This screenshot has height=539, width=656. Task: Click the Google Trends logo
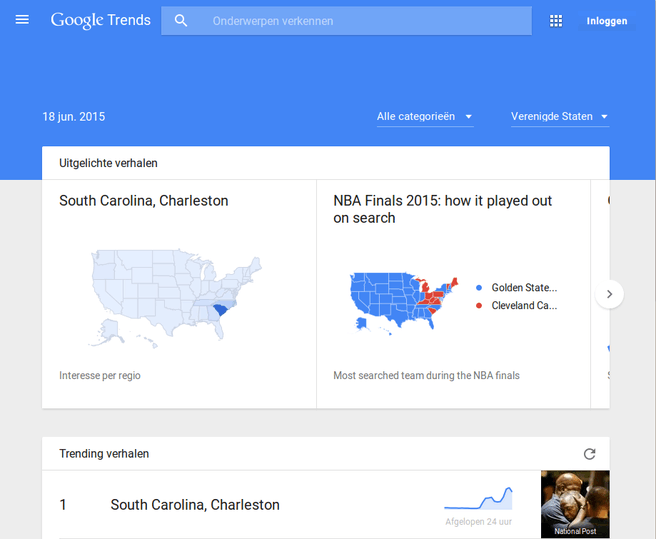(x=100, y=20)
